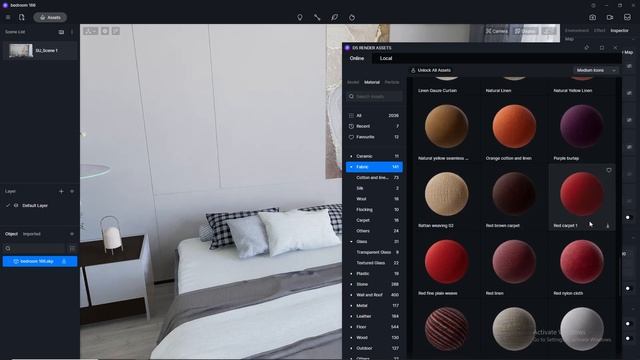Screen dimensions: 640x360
Task: Switch to the Particle category tab
Action: click(x=392, y=82)
